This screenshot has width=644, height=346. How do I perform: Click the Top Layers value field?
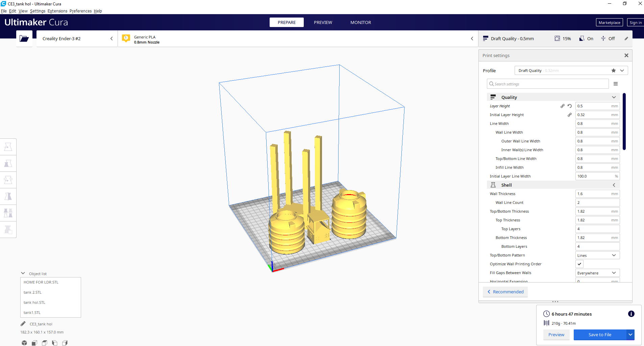click(x=597, y=229)
